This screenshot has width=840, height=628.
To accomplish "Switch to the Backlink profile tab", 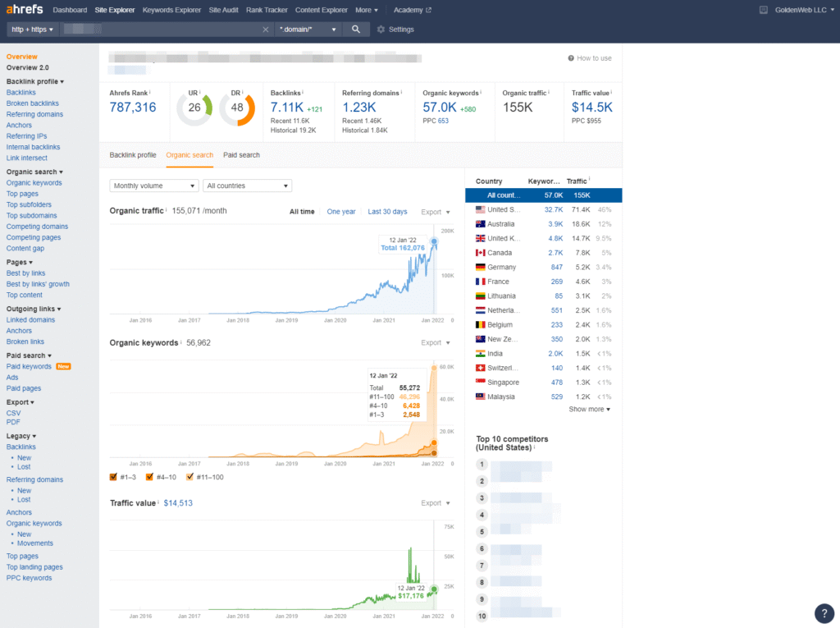I will (133, 154).
